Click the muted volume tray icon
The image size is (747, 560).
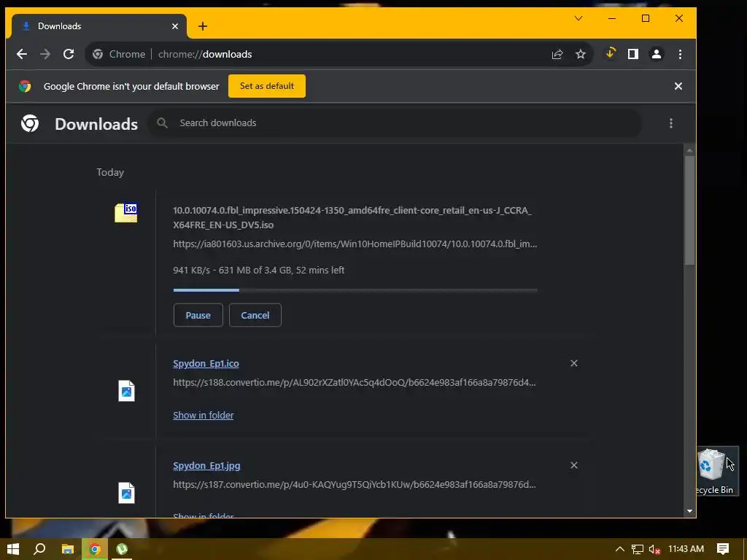click(x=654, y=550)
